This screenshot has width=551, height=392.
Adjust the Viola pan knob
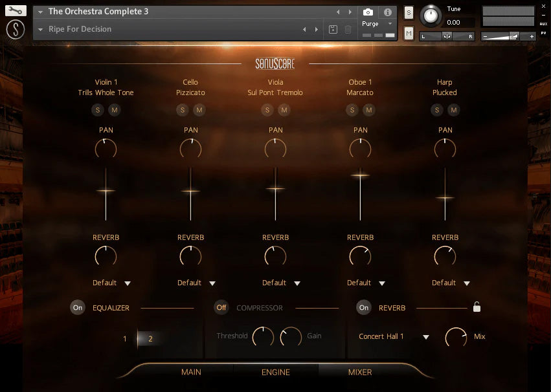tap(276, 149)
